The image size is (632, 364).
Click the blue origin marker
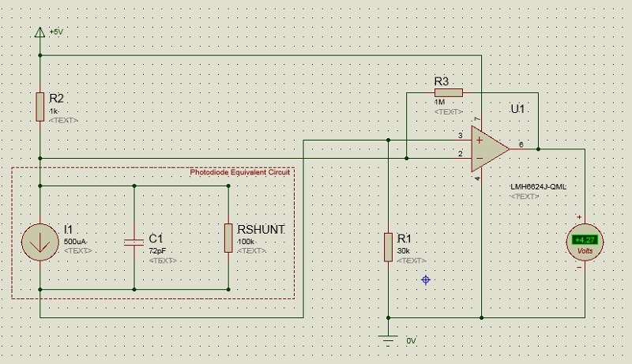426,280
